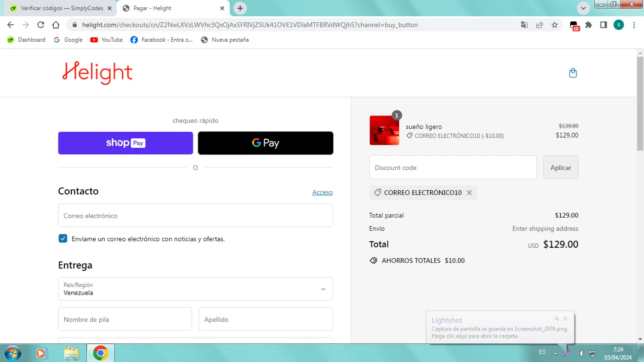The width and height of the screenshot is (644, 362).
Task: Go to the browser home page
Action: pos(56,25)
